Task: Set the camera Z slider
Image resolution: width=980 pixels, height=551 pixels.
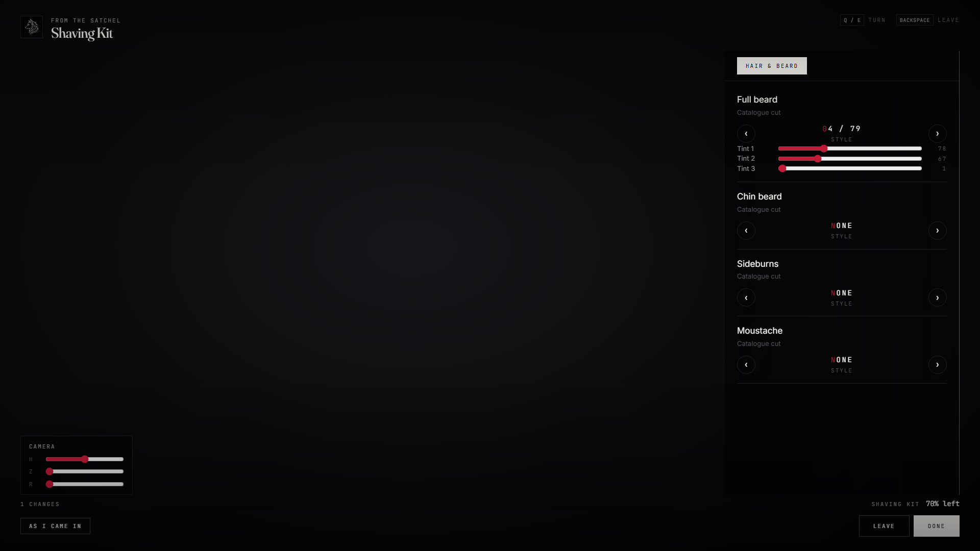Action: [85, 471]
